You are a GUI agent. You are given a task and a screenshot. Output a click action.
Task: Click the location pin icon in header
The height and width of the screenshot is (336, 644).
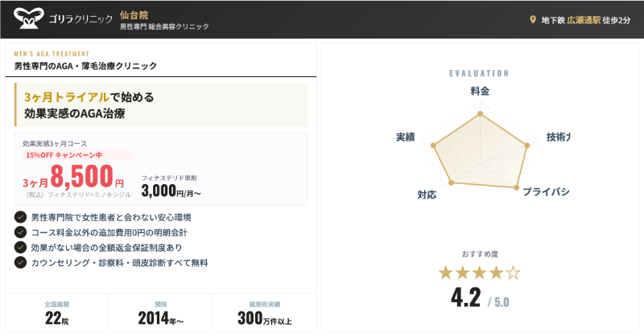click(x=531, y=20)
